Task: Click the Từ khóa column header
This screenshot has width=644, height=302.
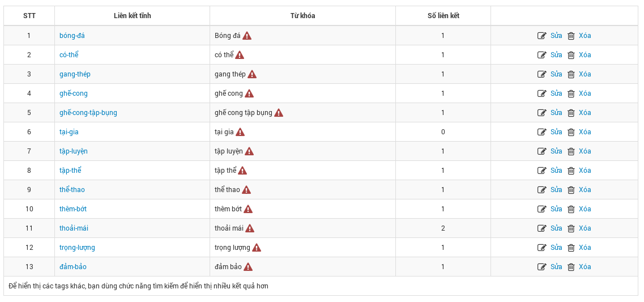Action: click(302, 16)
